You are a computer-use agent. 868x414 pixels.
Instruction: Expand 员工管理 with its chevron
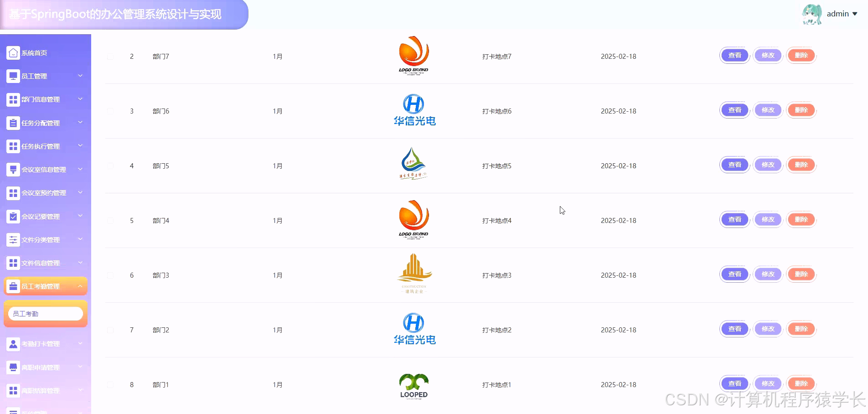click(x=80, y=76)
